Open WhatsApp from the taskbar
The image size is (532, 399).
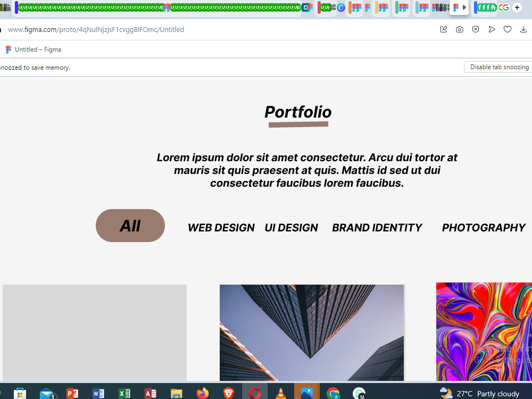pyautogui.click(x=359, y=394)
